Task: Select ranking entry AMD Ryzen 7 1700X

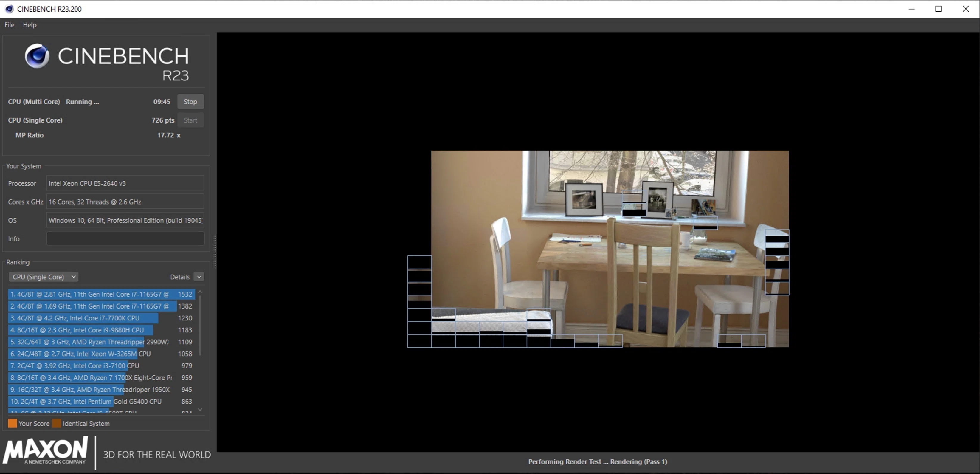Action: (101, 378)
